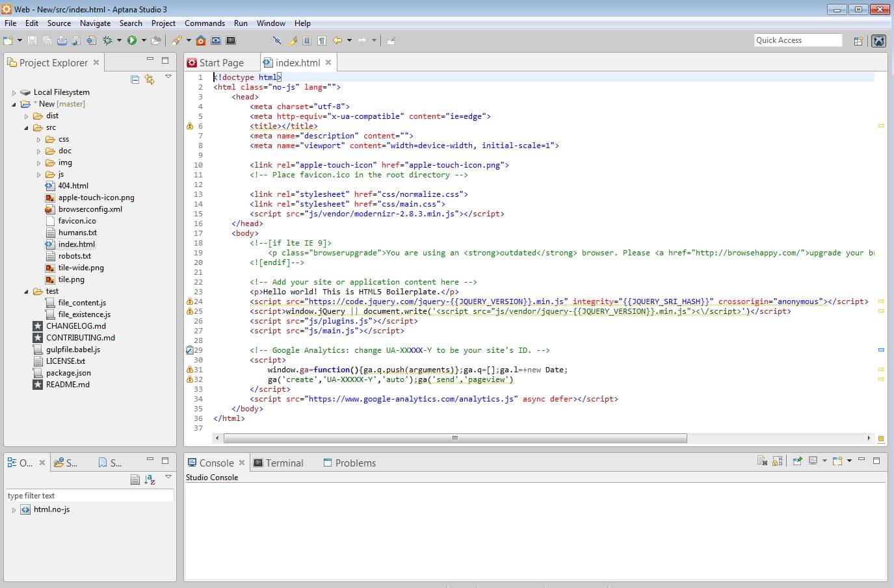Click the Open Perspective icon
Viewport: 894px width, 588px height.
(x=858, y=40)
